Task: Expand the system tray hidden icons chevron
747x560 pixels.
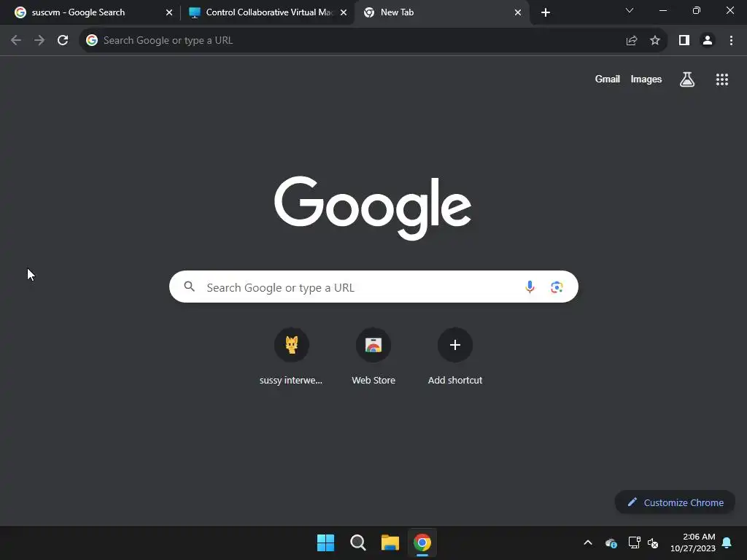Action: tap(588, 542)
